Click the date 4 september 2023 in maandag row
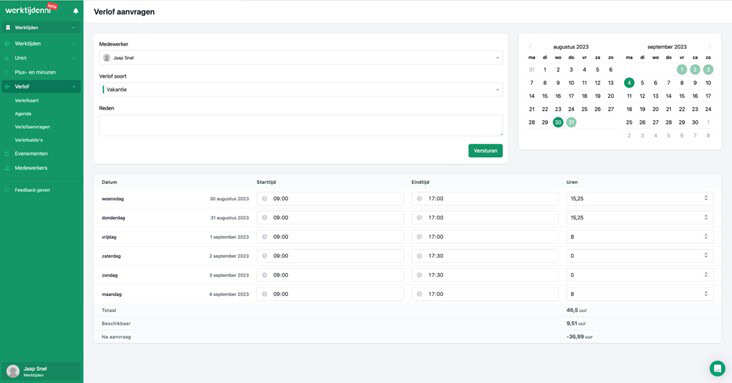Screen dimensions: 732x383 click(x=229, y=294)
